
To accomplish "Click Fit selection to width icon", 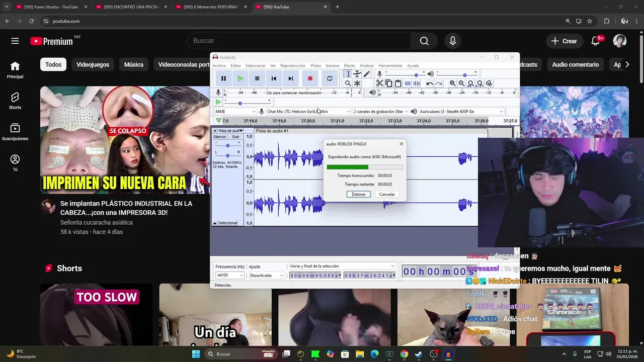I will (x=470, y=83).
